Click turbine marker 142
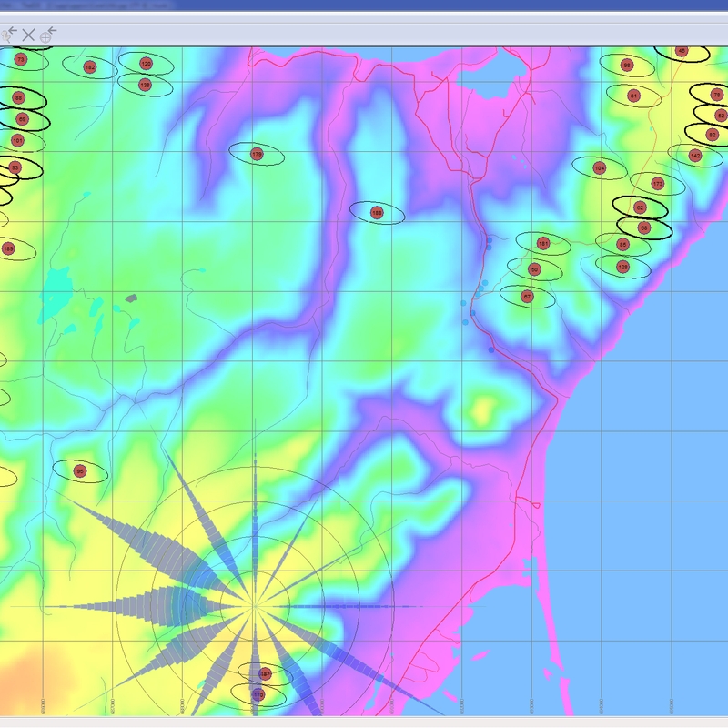The width and height of the screenshot is (728, 728). tap(694, 156)
